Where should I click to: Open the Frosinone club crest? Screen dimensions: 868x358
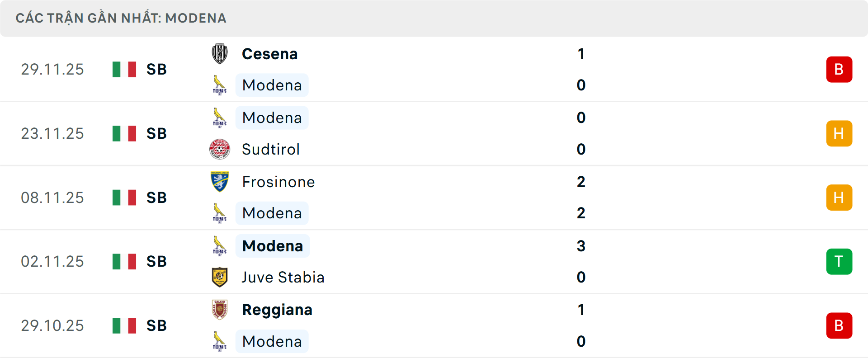point(220,182)
